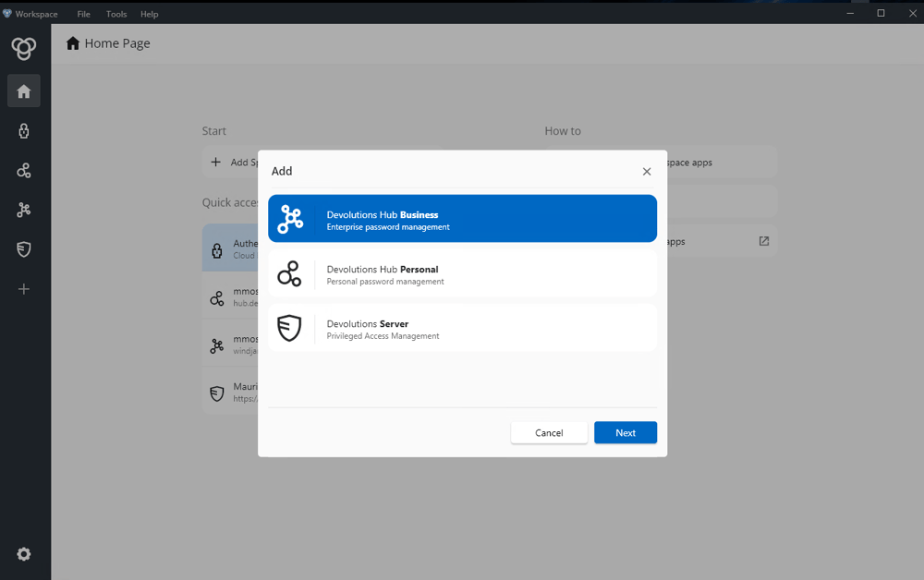Click 'Privileged Access Management' text

(383, 336)
